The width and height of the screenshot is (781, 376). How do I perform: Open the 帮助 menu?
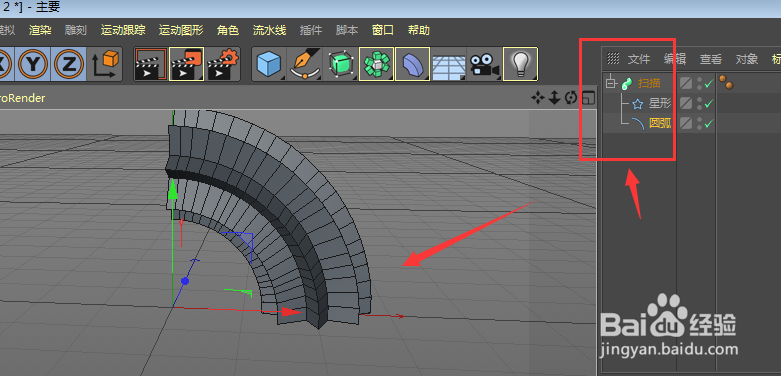coord(418,30)
